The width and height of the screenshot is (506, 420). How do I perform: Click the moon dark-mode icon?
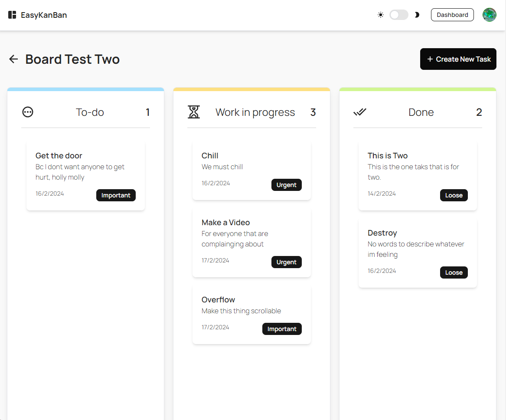pos(417,15)
